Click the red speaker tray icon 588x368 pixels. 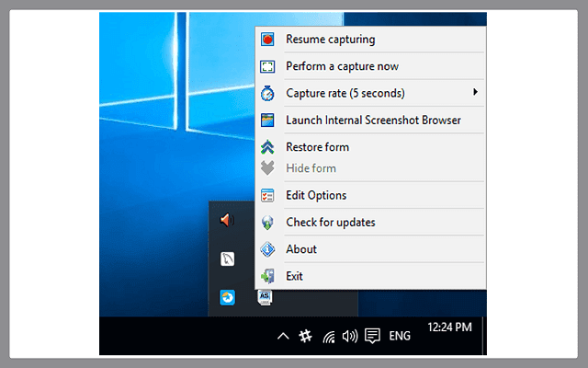[227, 220]
